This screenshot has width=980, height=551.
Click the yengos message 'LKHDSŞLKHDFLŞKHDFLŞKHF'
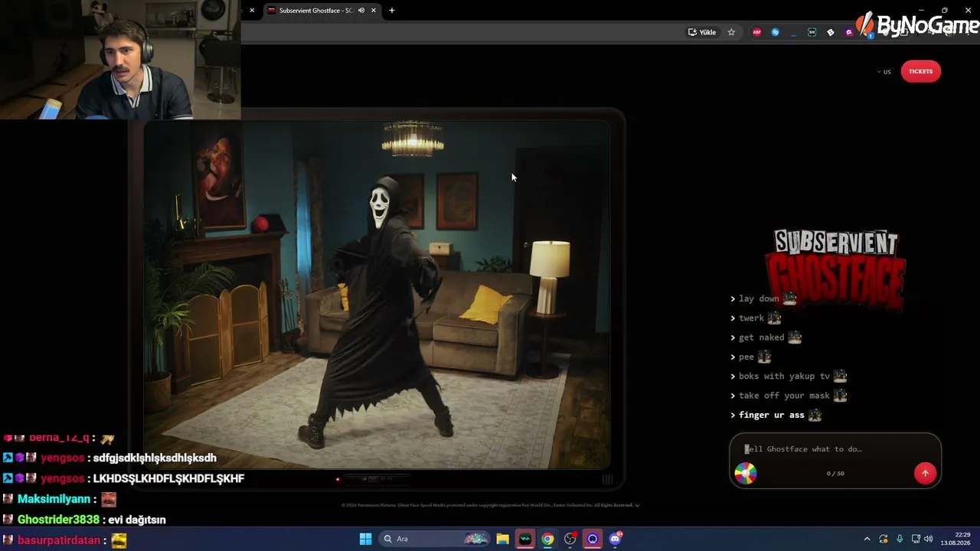click(x=168, y=478)
